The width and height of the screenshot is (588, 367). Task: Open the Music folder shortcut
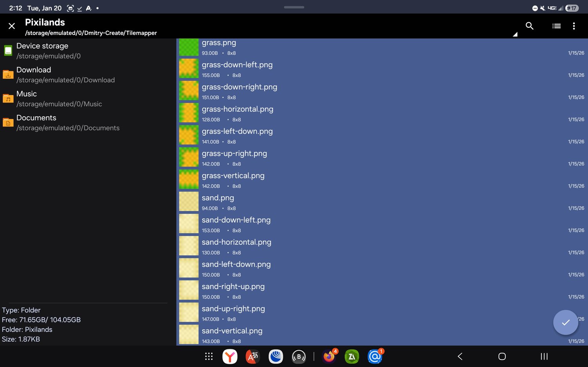88,98
